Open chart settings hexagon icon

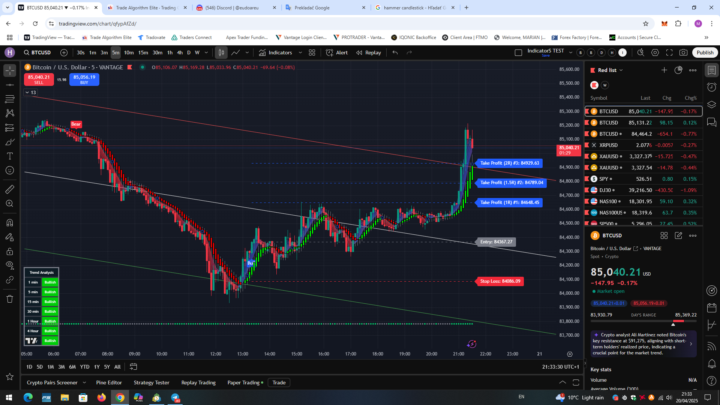coord(655,53)
